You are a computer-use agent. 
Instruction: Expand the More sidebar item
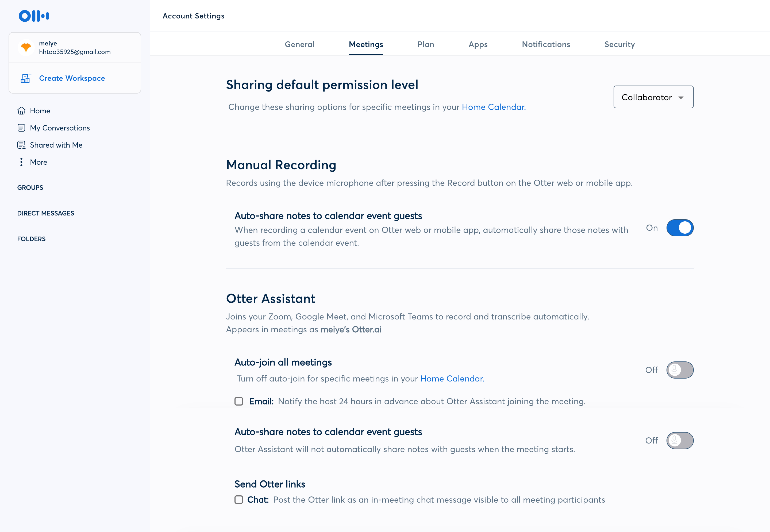coord(39,162)
